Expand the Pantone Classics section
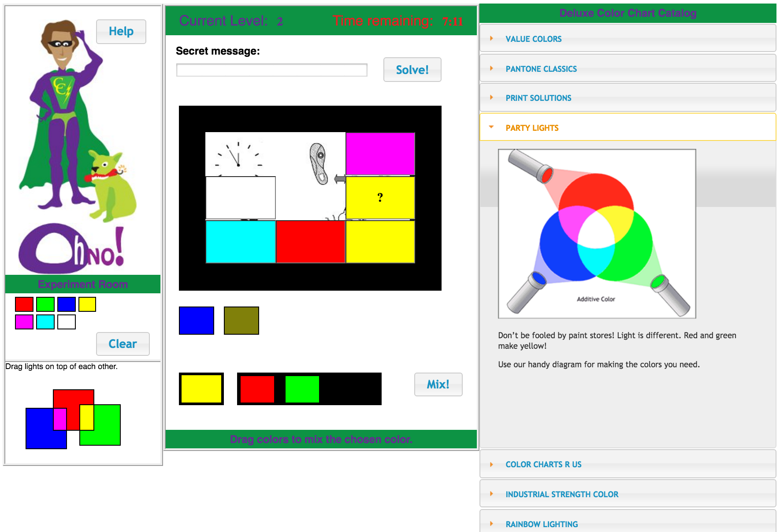The height and width of the screenshot is (532, 780). [541, 69]
